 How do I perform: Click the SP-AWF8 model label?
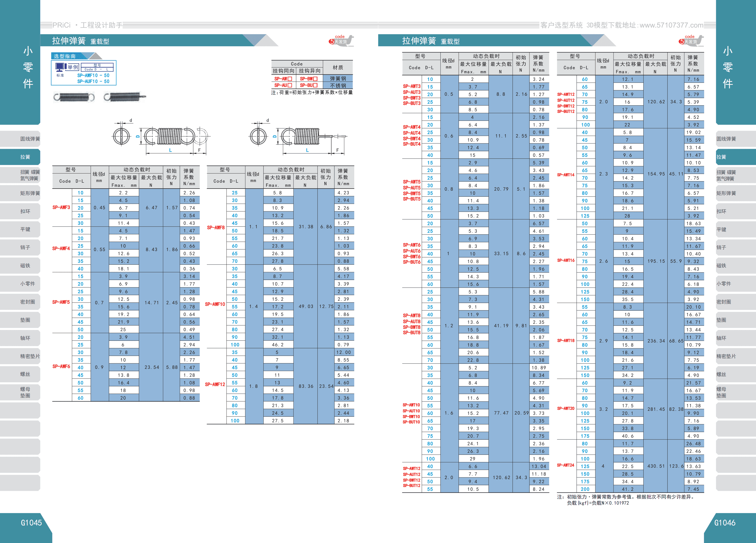click(216, 227)
